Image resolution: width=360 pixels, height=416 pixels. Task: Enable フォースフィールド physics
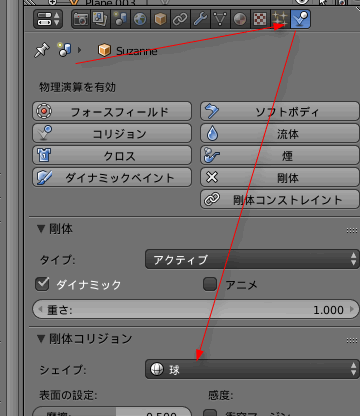point(112,111)
